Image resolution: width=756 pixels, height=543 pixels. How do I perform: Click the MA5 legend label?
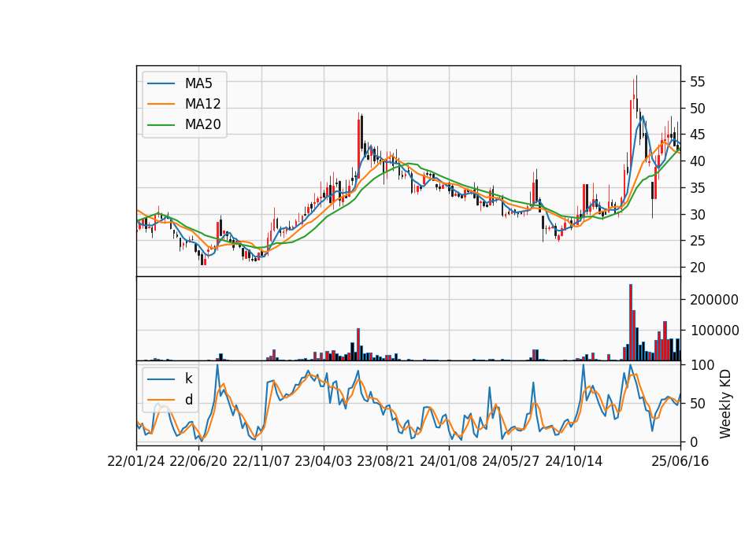click(x=198, y=83)
